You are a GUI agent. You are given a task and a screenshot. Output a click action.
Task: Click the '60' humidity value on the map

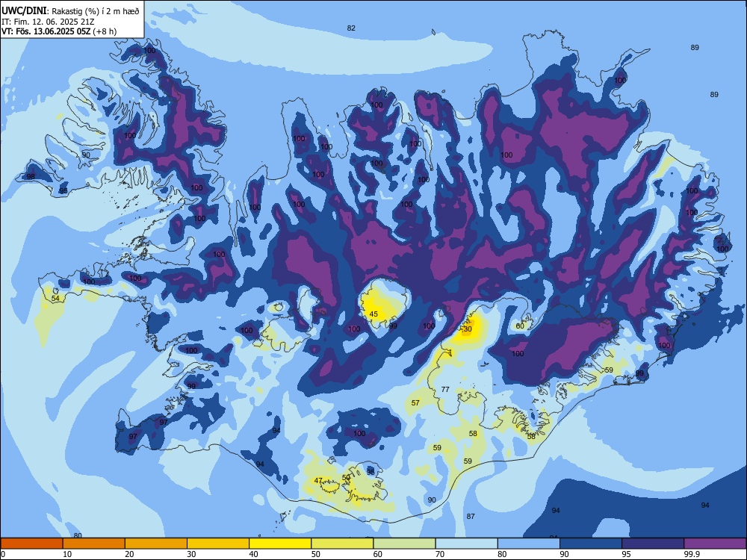pyautogui.click(x=520, y=326)
